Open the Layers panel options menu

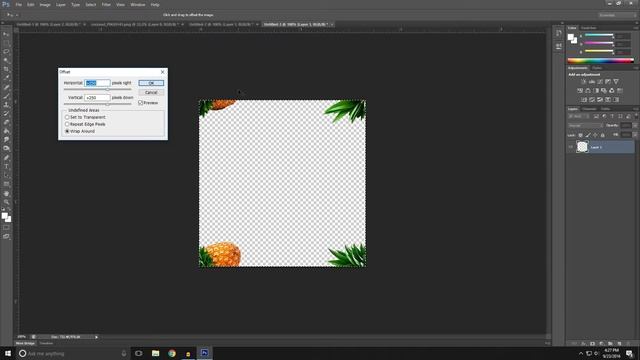(x=636, y=109)
